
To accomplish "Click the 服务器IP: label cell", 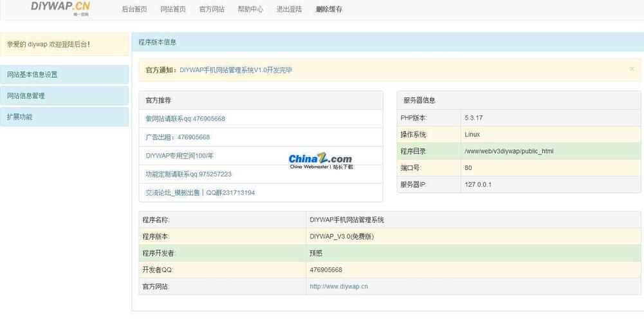I will [429, 185].
